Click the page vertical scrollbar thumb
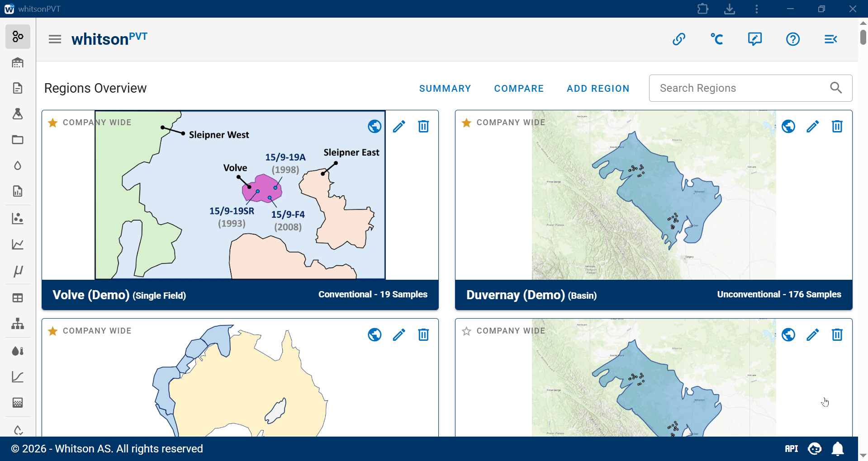Viewport: 868px width, 461px height. pyautogui.click(x=863, y=37)
